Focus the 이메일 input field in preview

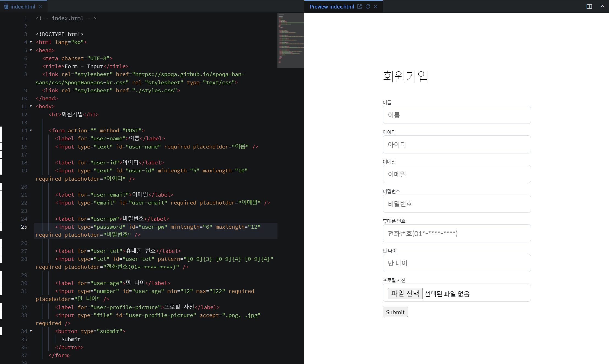(457, 174)
